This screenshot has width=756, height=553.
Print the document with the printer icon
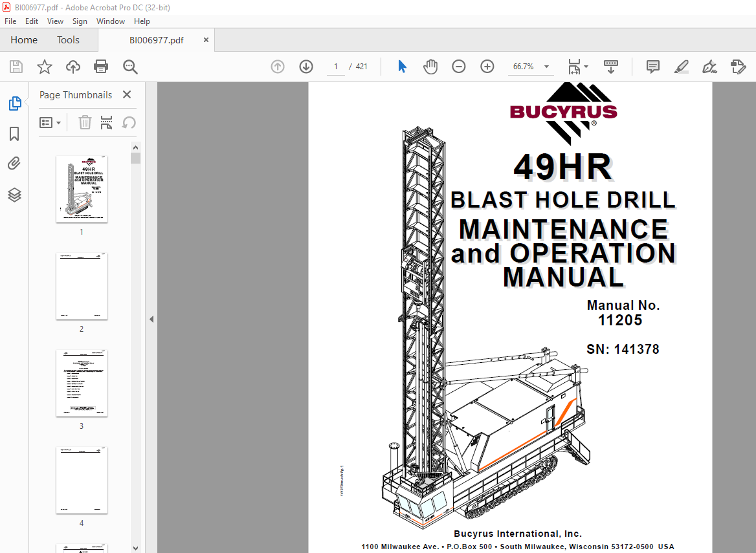[x=101, y=67]
